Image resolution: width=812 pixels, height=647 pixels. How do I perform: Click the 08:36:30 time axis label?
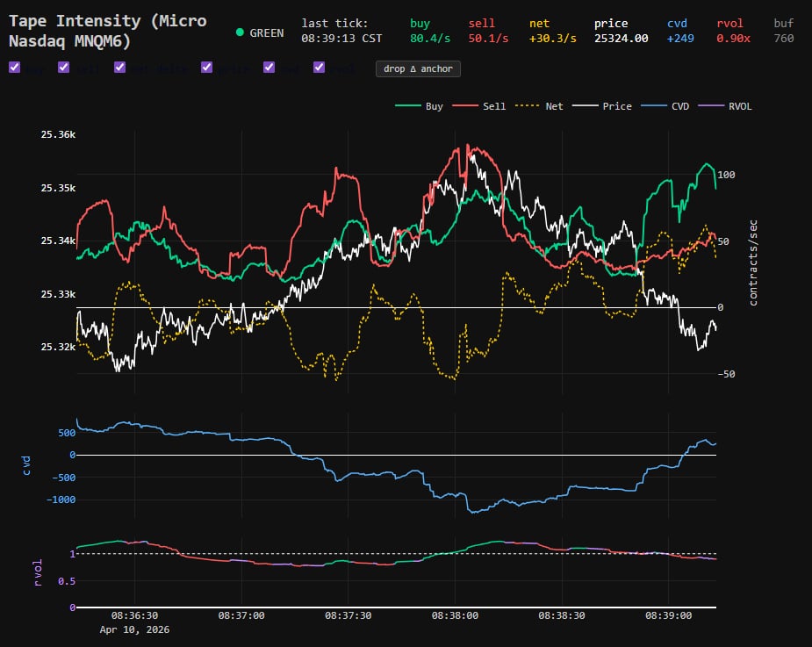(x=134, y=615)
